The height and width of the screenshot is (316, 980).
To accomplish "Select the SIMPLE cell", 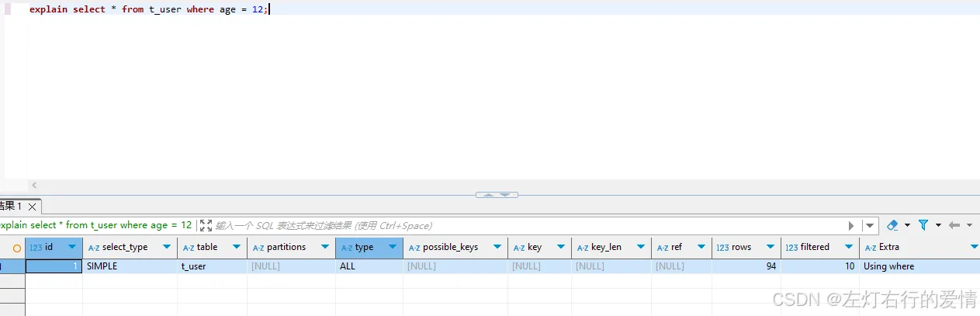I will click(x=130, y=266).
